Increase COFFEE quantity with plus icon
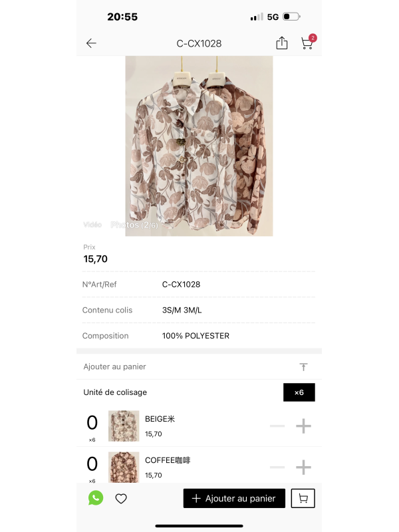The width and height of the screenshot is (399, 532). [x=303, y=467]
